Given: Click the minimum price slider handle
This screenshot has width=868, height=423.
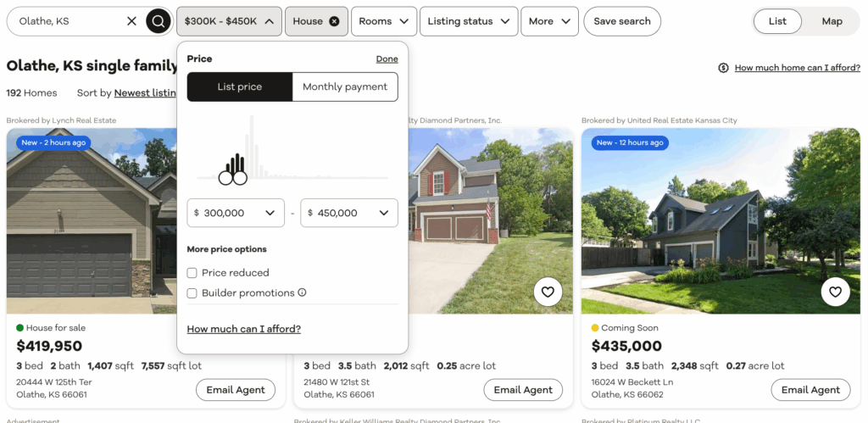Looking at the screenshot, I should coord(225,178).
